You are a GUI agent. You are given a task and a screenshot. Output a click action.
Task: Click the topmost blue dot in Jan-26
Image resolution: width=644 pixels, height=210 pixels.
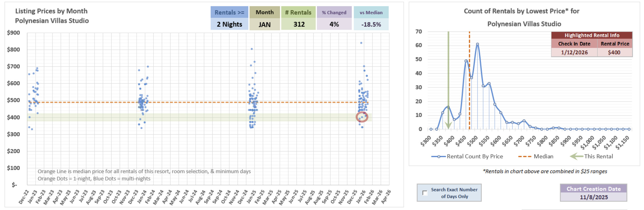[x=361, y=43]
